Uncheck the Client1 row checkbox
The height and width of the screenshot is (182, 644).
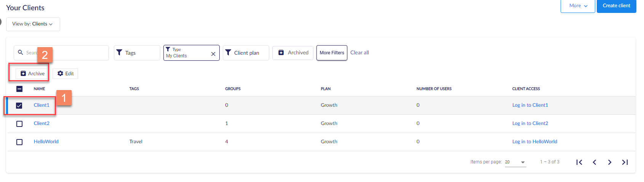19,106
